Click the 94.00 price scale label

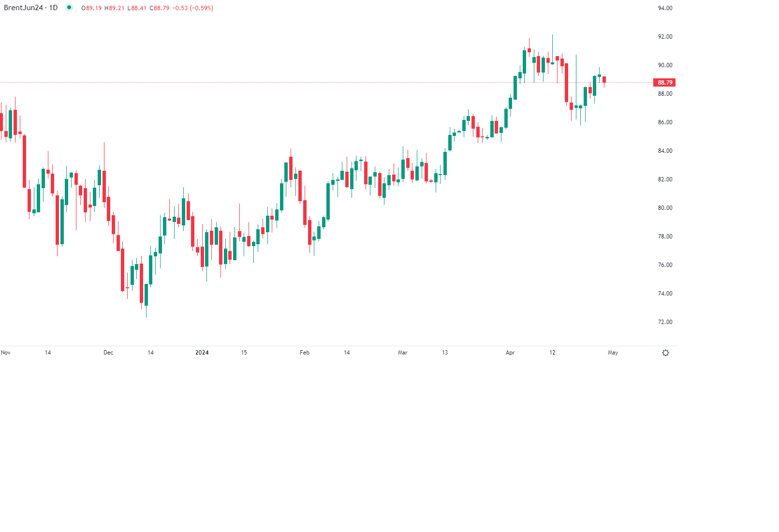point(665,8)
